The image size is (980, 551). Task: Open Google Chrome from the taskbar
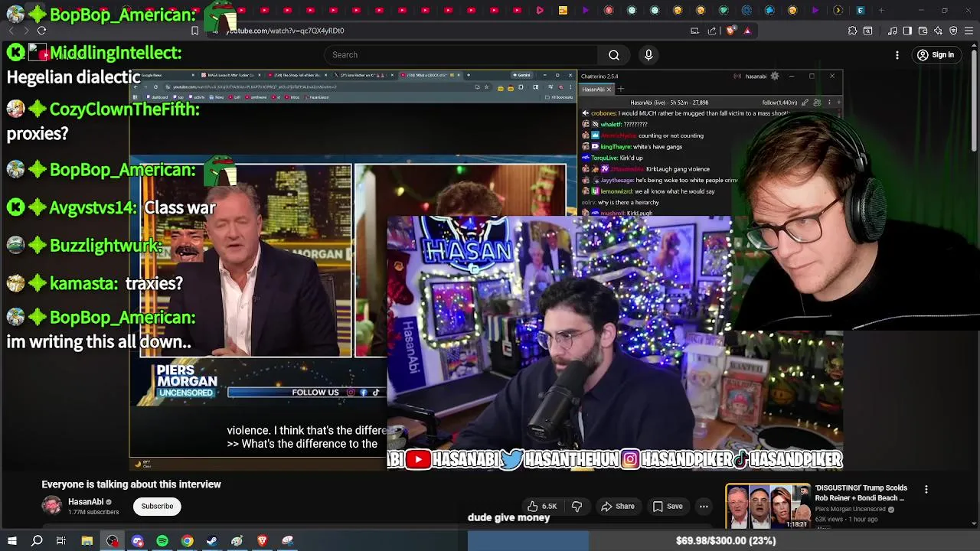pyautogui.click(x=187, y=541)
